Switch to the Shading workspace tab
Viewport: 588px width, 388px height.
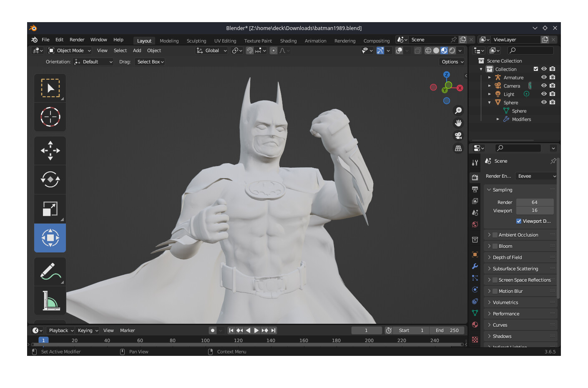pos(288,41)
